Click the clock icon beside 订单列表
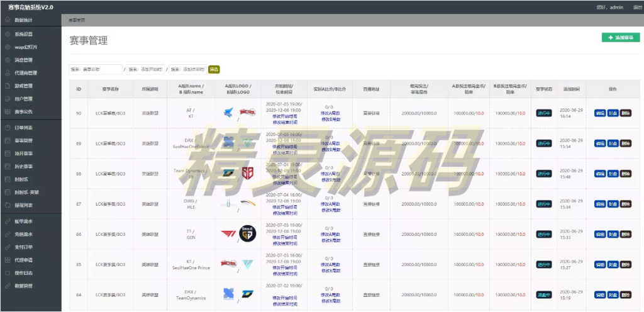The image size is (644, 312). (8, 128)
